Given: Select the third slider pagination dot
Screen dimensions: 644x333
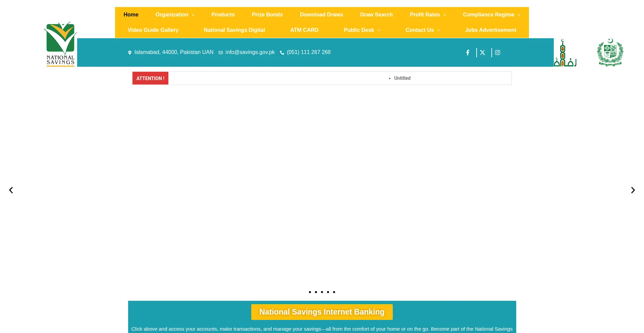Looking at the screenshot, I should coord(322,292).
